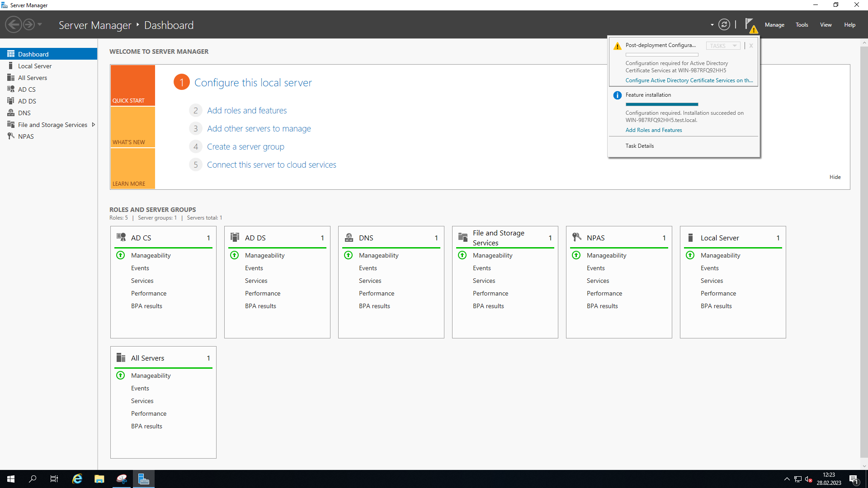Open the Windows Start menu
The image size is (868, 488).
tap(11, 479)
